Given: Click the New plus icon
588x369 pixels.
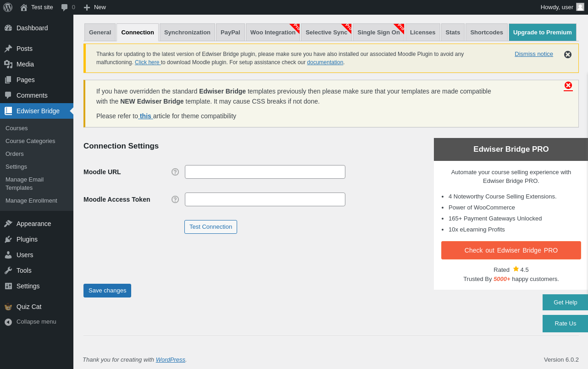Looking at the screenshot, I should point(87,7).
